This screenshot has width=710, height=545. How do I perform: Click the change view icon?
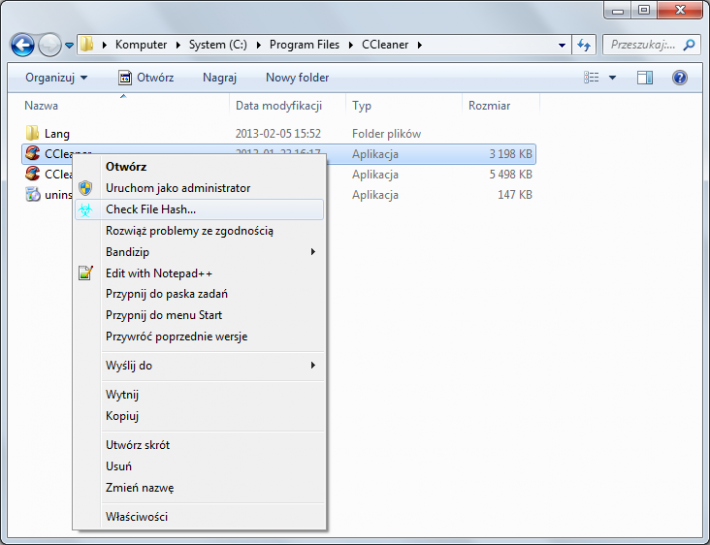591,78
